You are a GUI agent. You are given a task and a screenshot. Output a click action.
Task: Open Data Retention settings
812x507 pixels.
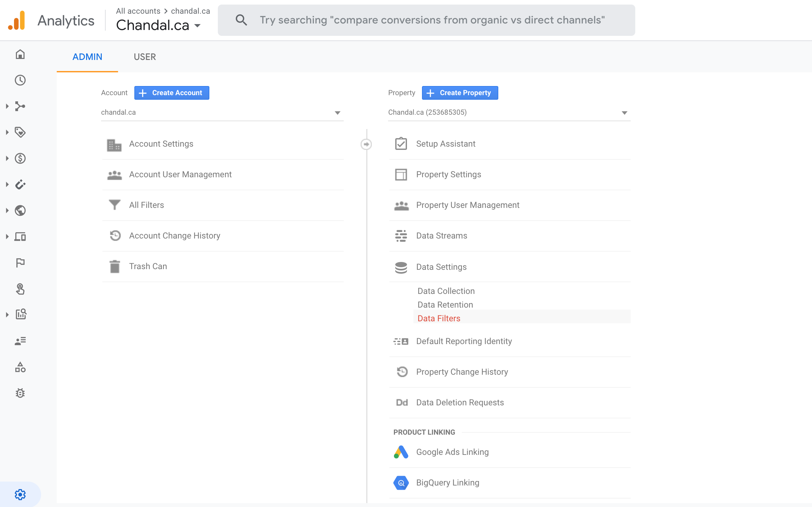445,304
